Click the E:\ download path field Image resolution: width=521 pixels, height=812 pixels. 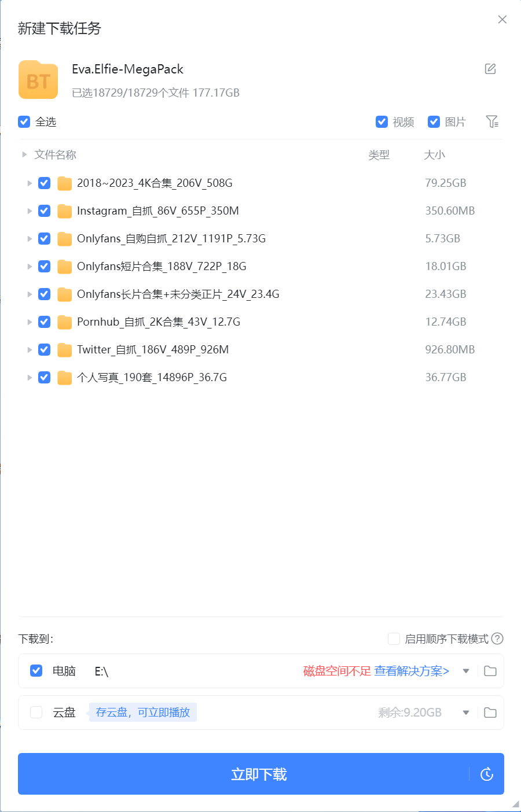click(102, 671)
